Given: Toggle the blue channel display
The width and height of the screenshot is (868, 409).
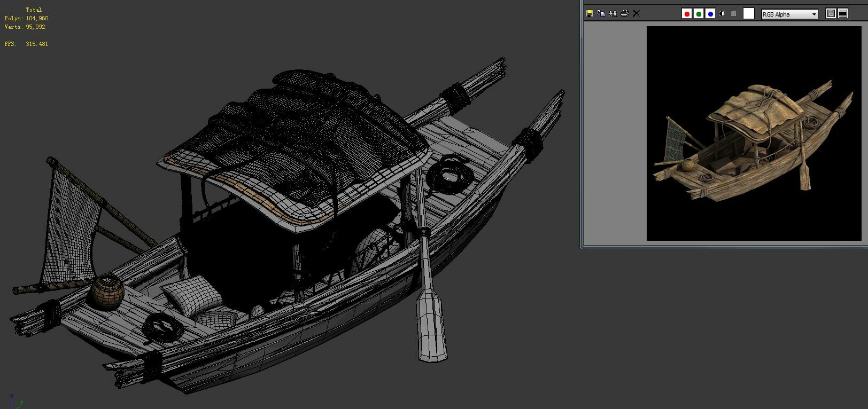Looking at the screenshot, I should click(x=710, y=14).
